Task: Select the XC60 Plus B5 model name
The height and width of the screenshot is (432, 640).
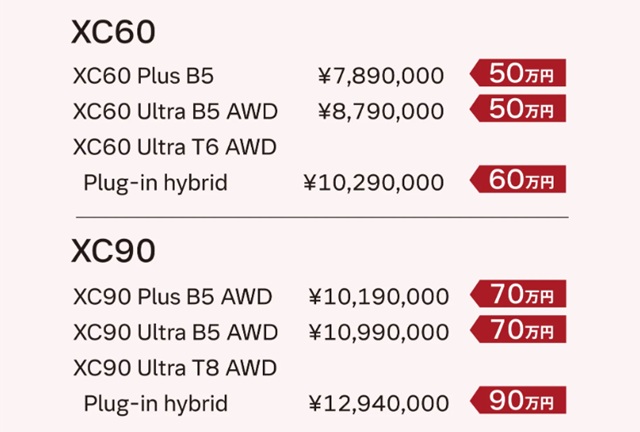Action: click(x=143, y=76)
